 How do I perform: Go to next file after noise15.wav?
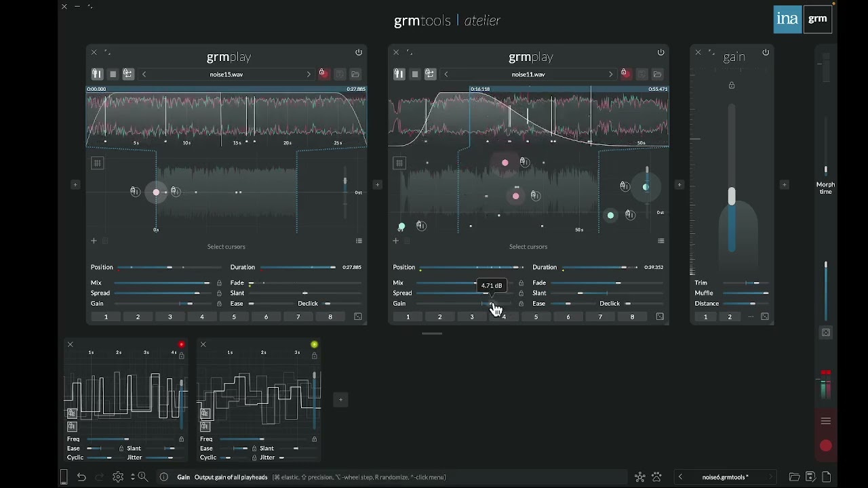pos(309,75)
